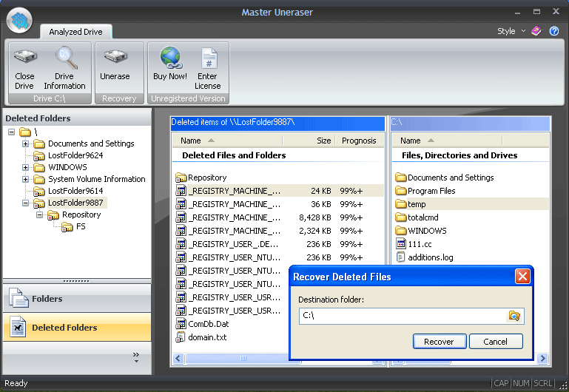Click the totalcmd folder icon
The image size is (569, 392).
(401, 217)
